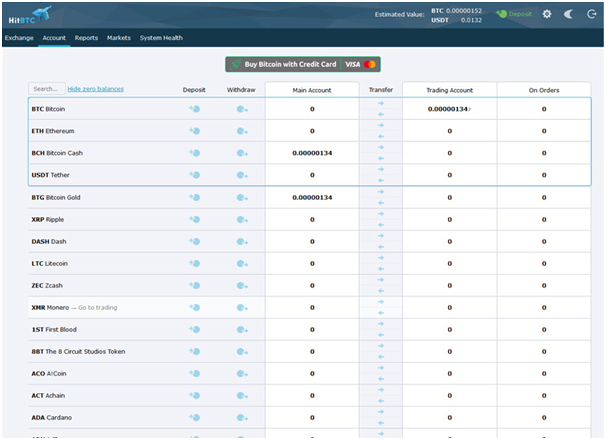The height and width of the screenshot is (440, 606).
Task: Click the Estimated Value USDT amount 0.0132
Action: (x=471, y=20)
